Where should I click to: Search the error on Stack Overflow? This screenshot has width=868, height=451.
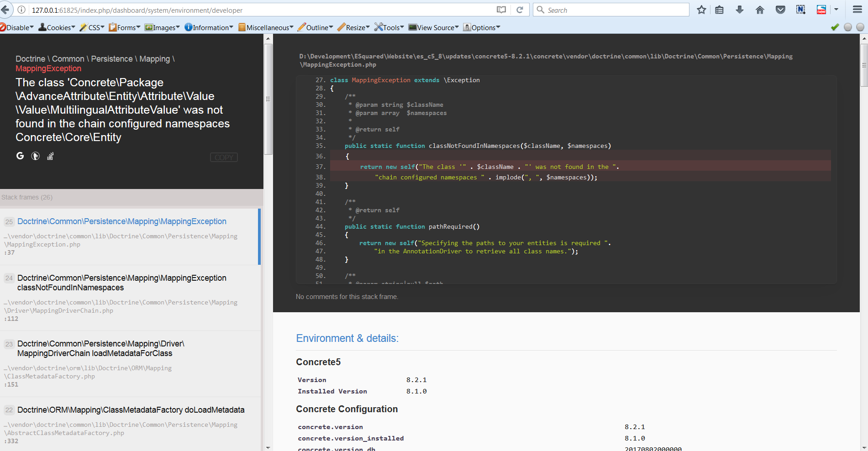click(50, 156)
